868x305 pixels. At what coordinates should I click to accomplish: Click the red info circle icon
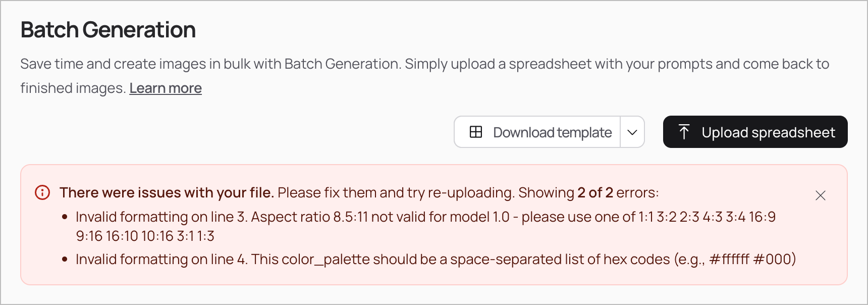tap(42, 192)
